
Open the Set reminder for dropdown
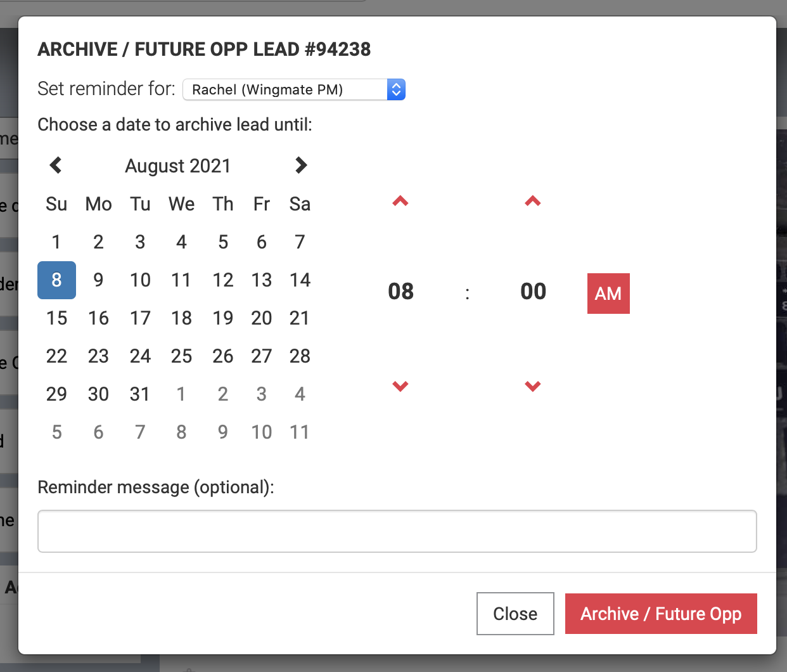click(294, 89)
